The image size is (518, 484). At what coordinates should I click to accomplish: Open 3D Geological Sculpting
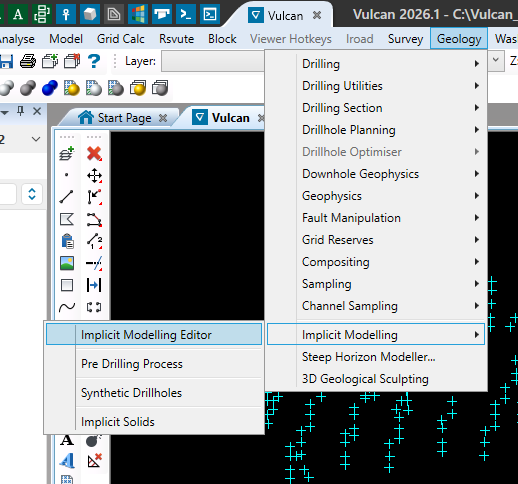click(x=376, y=379)
